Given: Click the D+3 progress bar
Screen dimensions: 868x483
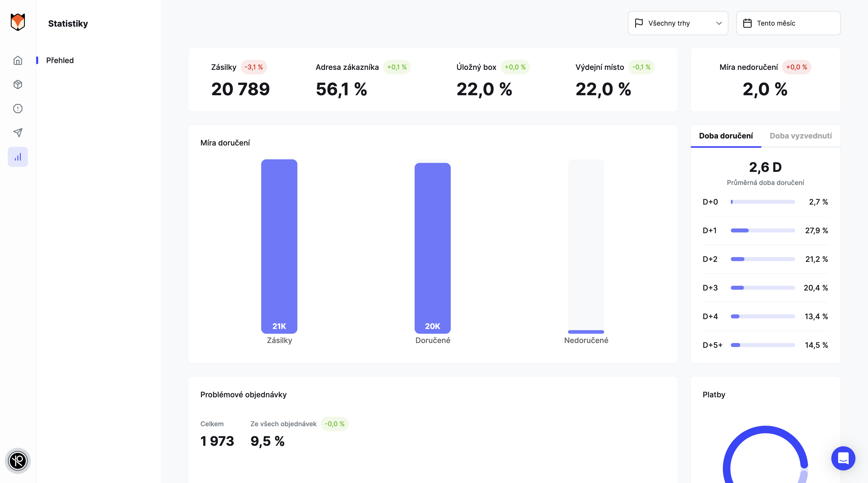Looking at the screenshot, I should [x=763, y=288].
